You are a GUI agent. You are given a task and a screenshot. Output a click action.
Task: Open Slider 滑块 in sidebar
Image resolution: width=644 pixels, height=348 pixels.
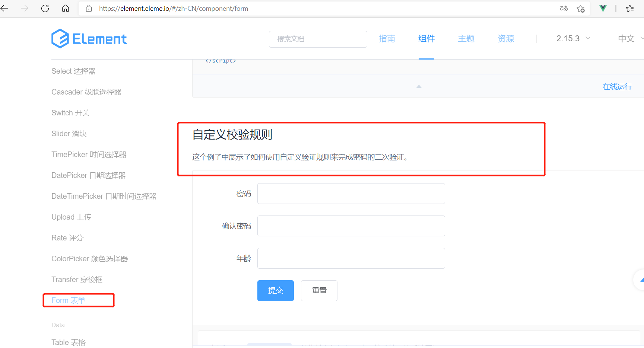pos(69,134)
